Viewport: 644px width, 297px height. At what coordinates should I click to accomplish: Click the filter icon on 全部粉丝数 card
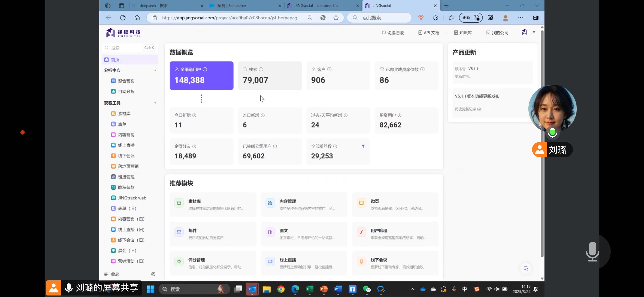coord(363,146)
